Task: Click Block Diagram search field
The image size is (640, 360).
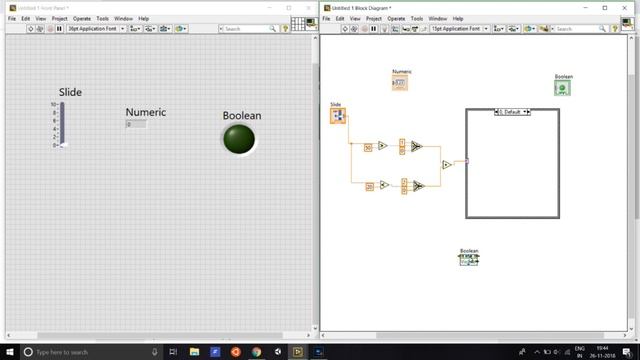Action: tap(579, 29)
